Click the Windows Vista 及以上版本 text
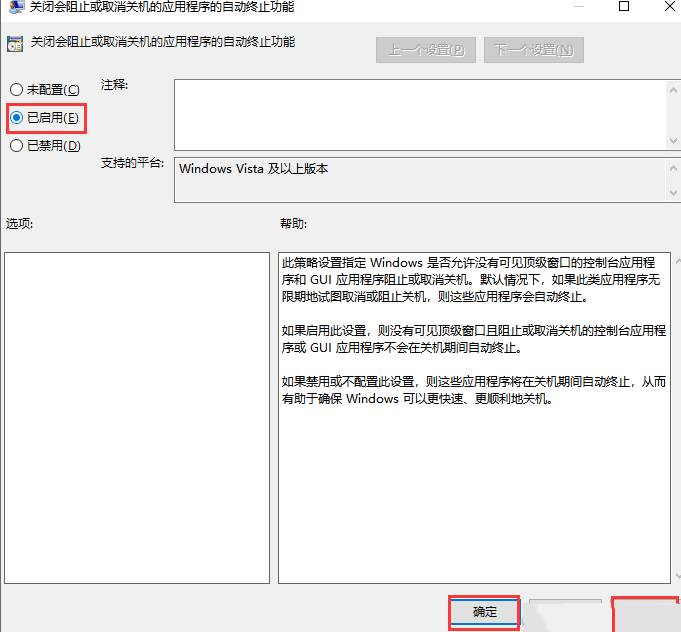Viewport: 681px width, 632px height. [254, 169]
